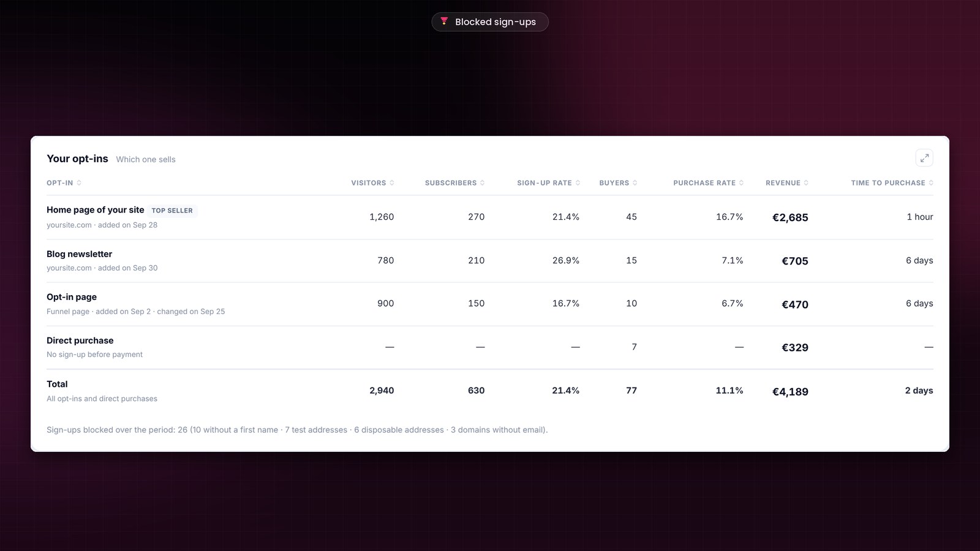Sort by Purchase rate column arrows
The height and width of the screenshot is (551, 980).
pos(741,183)
